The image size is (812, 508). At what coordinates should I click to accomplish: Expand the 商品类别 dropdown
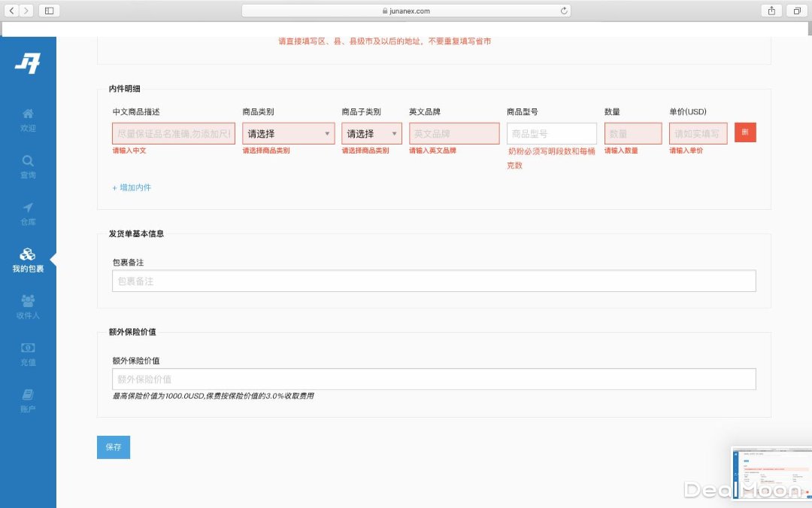[x=288, y=134]
